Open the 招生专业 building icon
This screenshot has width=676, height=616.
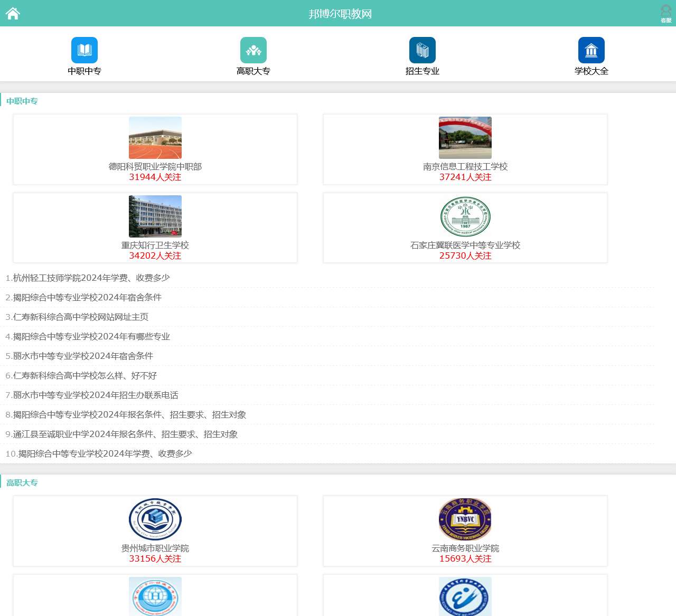421,50
